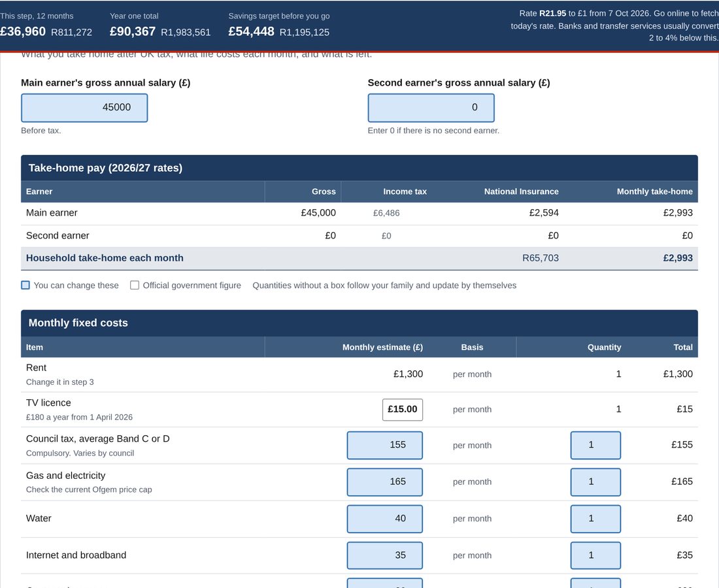Click the 'Quantities without a box' legend note

pos(384,286)
